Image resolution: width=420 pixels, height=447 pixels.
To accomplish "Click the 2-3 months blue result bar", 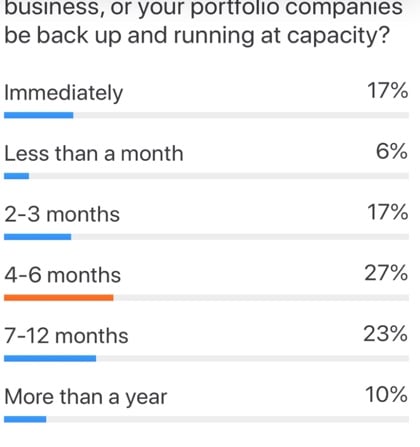I will [37, 237].
